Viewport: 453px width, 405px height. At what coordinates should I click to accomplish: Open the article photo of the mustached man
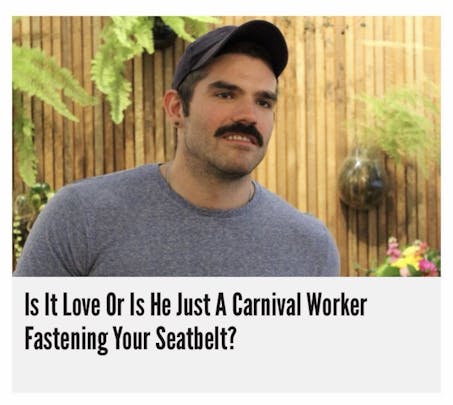pos(226,146)
